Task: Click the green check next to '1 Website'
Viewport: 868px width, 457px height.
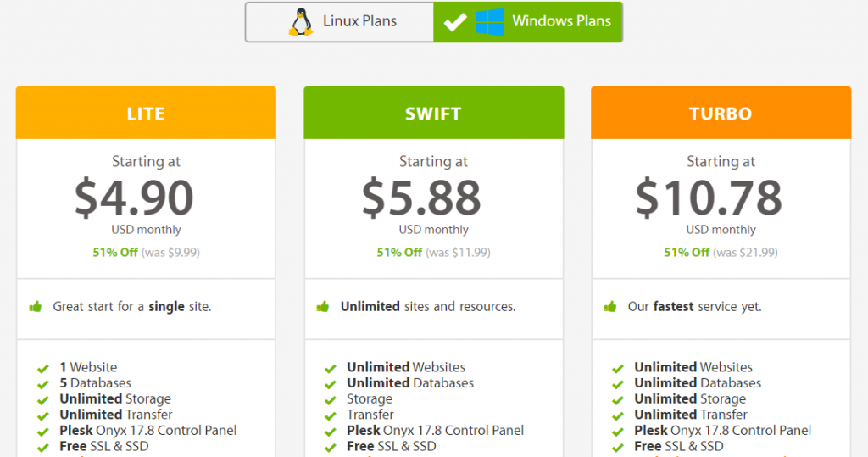Action: [x=42, y=368]
